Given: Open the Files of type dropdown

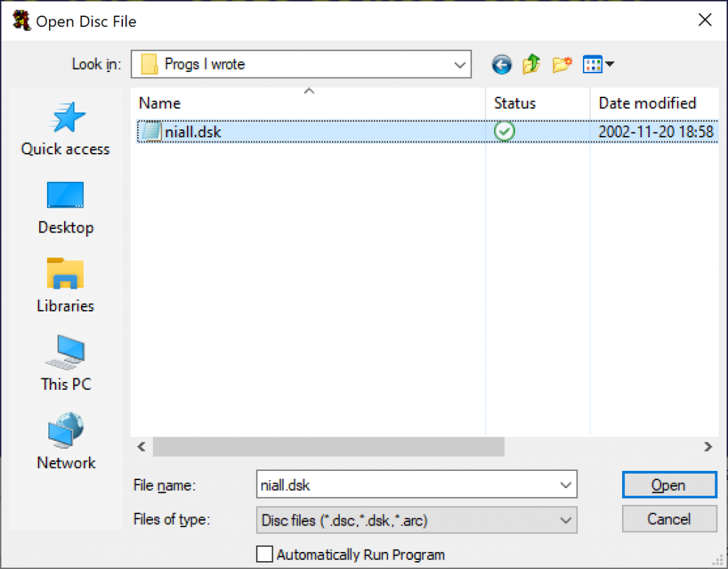Looking at the screenshot, I should pos(566,520).
